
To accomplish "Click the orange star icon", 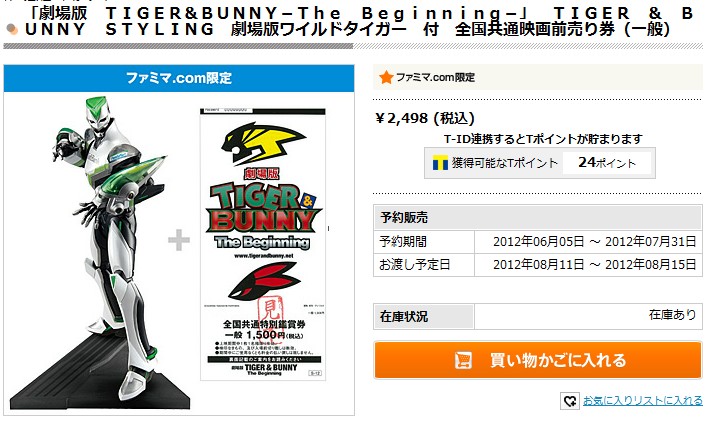I will [386, 77].
